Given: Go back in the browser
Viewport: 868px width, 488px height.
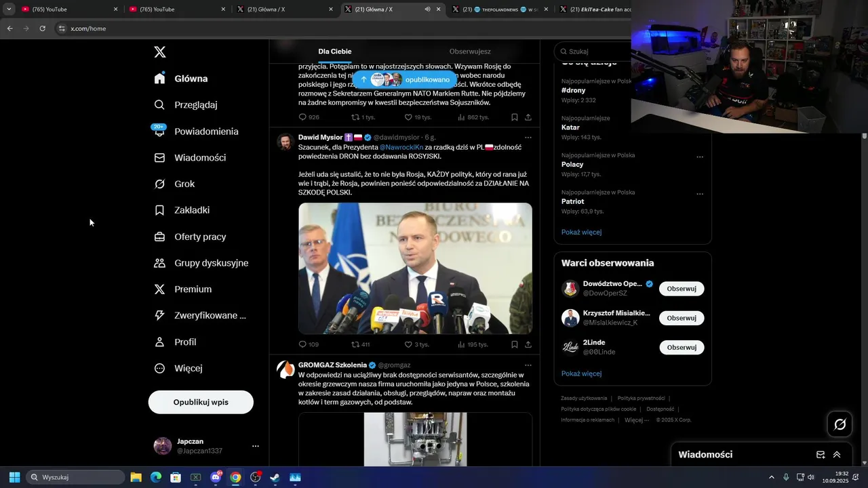Looking at the screenshot, I should click(9, 28).
